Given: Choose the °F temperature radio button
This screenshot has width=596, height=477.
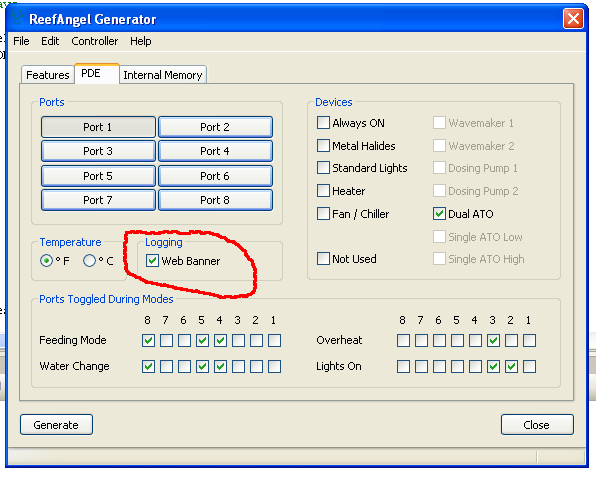Looking at the screenshot, I should (47, 261).
